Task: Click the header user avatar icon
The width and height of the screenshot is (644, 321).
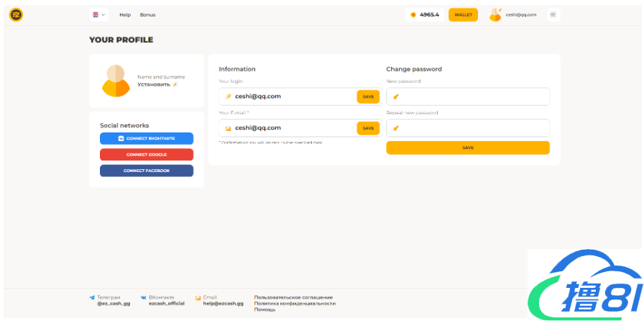Action: pyautogui.click(x=495, y=14)
